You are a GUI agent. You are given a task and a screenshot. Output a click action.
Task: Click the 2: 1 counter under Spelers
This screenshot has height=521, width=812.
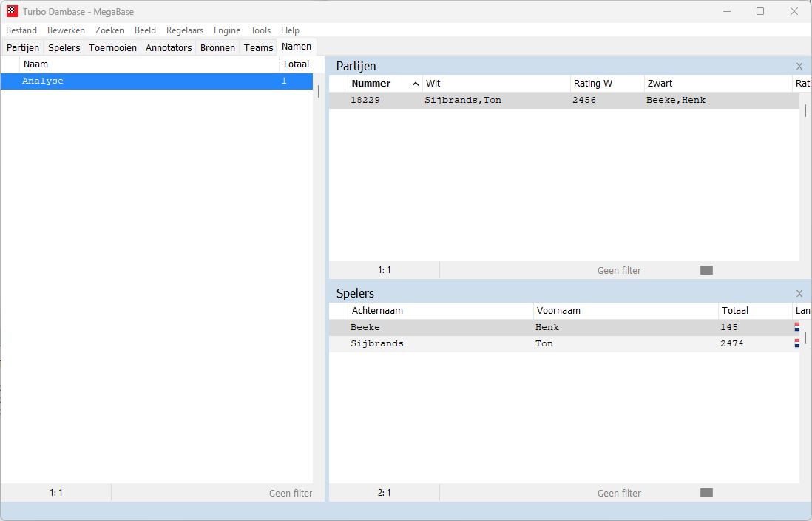pyautogui.click(x=385, y=493)
